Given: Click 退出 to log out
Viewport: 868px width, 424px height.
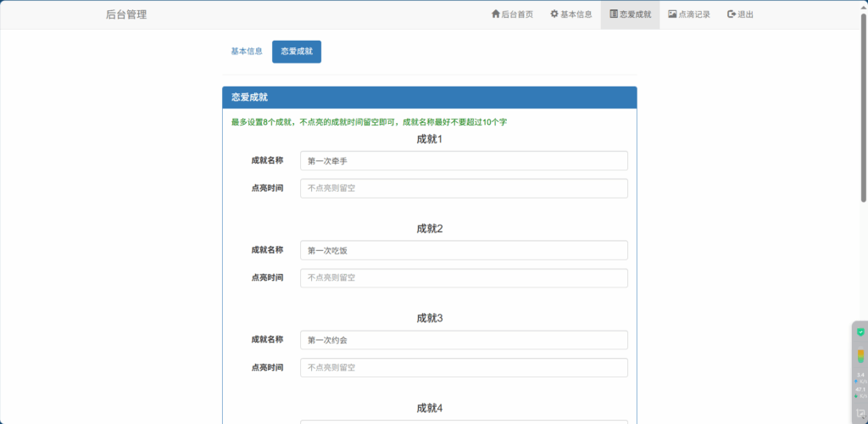Looking at the screenshot, I should [x=740, y=14].
